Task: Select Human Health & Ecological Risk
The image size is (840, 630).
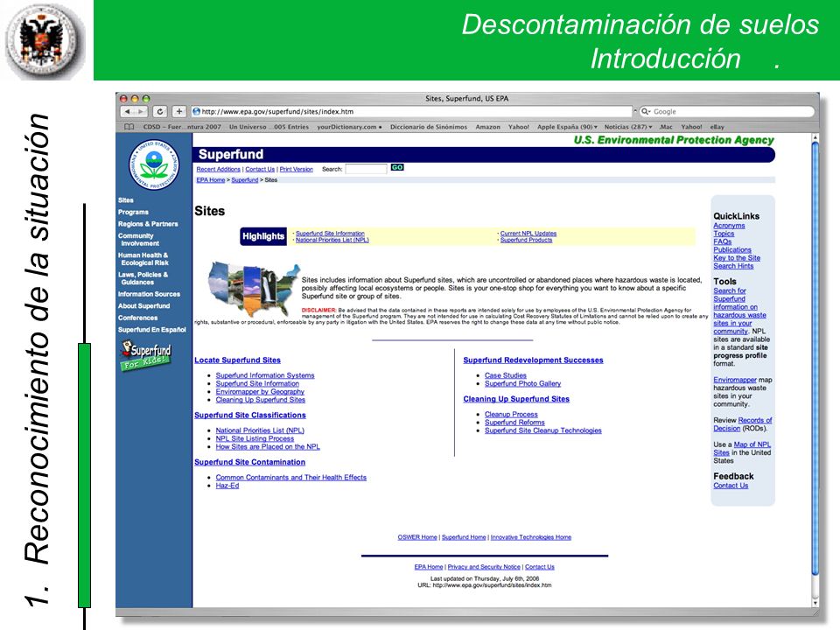Action: click(143, 259)
